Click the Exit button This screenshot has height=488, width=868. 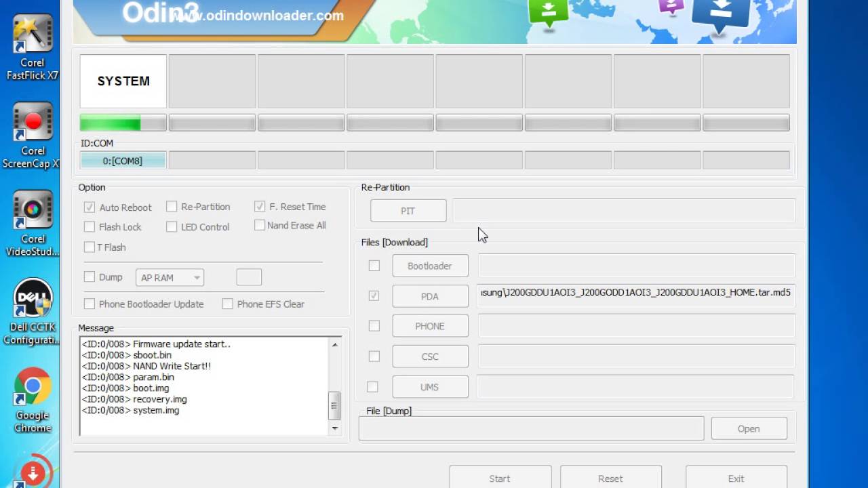736,477
